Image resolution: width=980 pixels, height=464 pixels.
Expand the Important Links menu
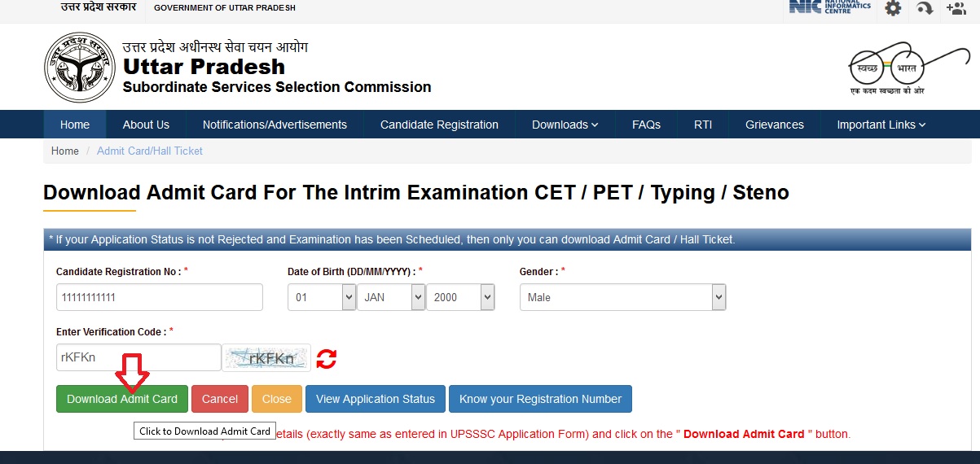pos(881,125)
